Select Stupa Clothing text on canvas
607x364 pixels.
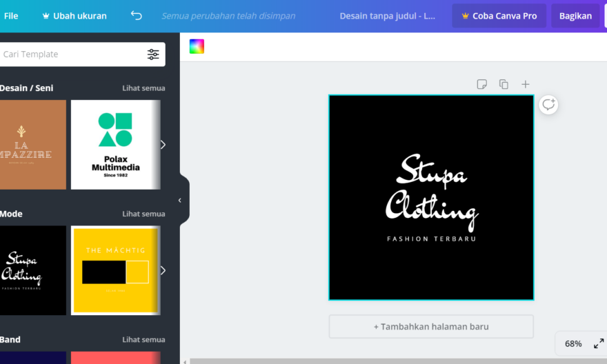click(432, 192)
